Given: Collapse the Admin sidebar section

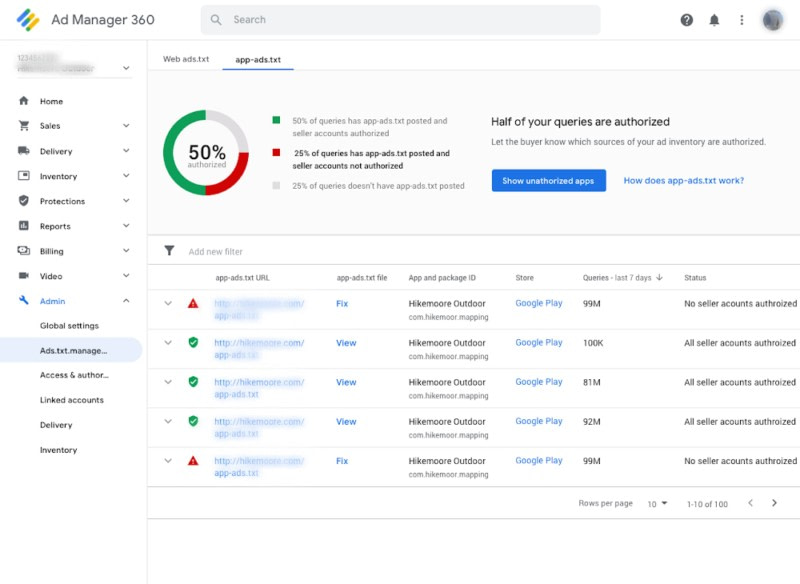Looking at the screenshot, I should click(x=126, y=300).
